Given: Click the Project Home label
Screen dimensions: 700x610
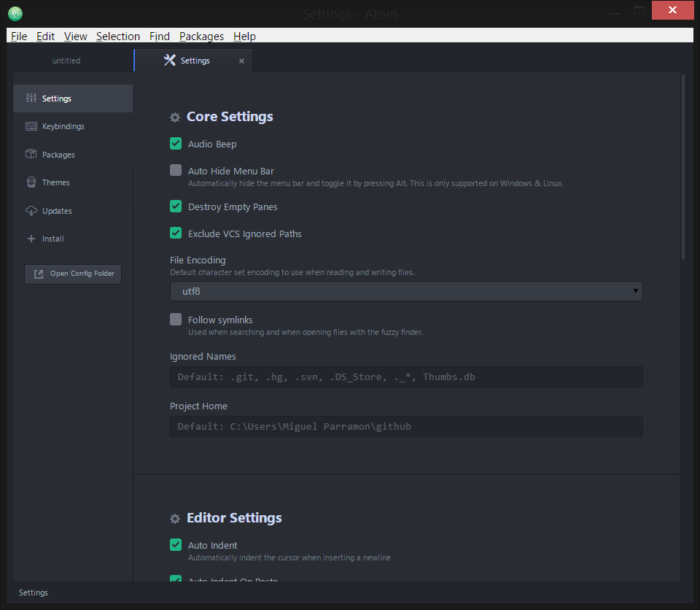Looking at the screenshot, I should [198, 406].
